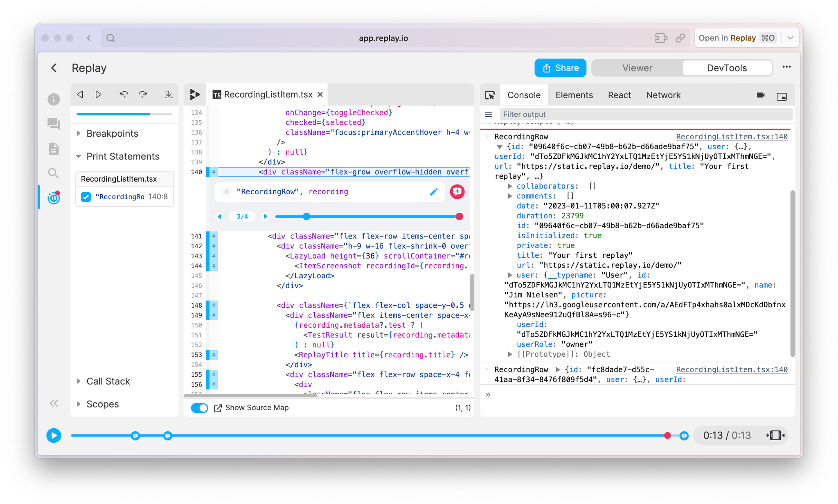Screen dimensions: 838x504
Task: Click the red playhead on main timeline
Action: coord(667,436)
